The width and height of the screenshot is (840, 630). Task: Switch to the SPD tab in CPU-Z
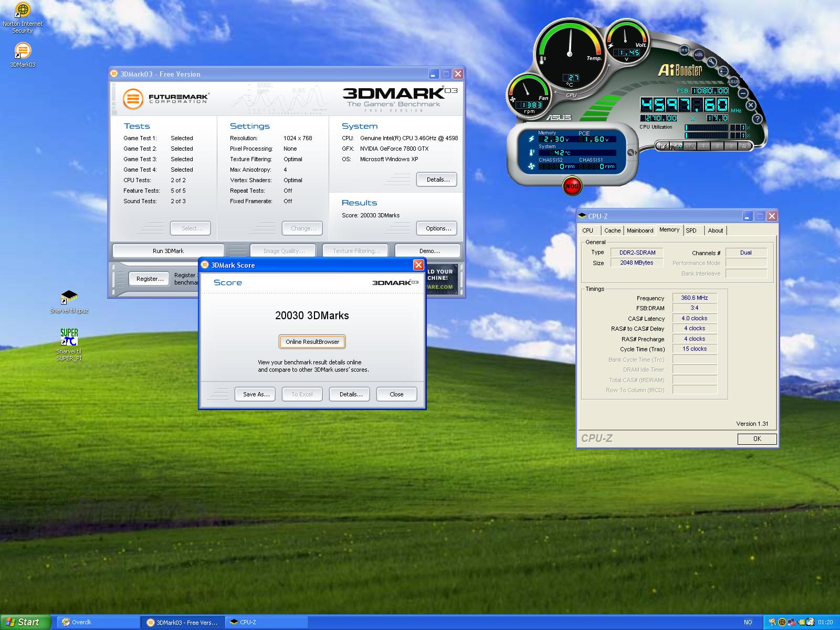[x=691, y=230]
